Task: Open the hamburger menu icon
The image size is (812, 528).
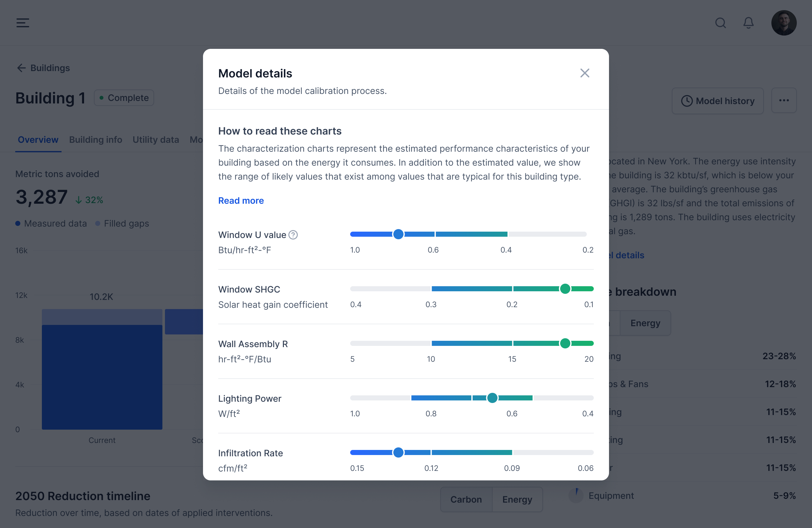Action: tap(23, 23)
